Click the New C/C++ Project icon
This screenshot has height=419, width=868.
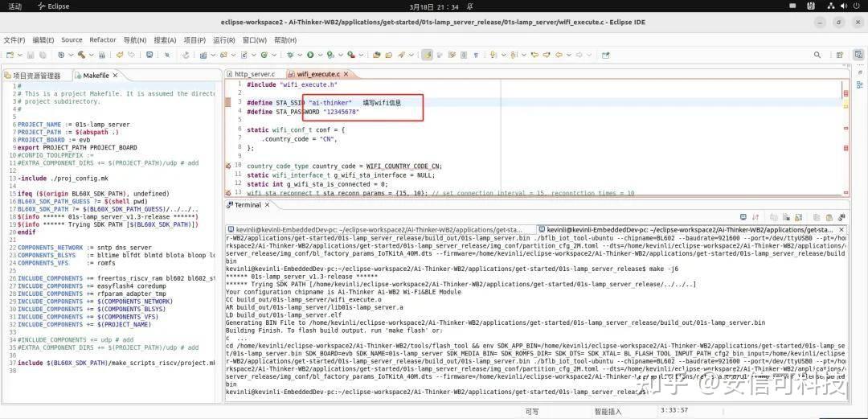pyautogui.click(x=203, y=55)
